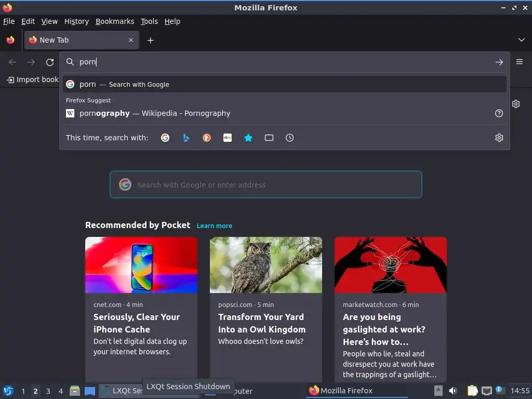Open the Firefox hamburger application menu
532x399 pixels.
pyautogui.click(x=520, y=62)
